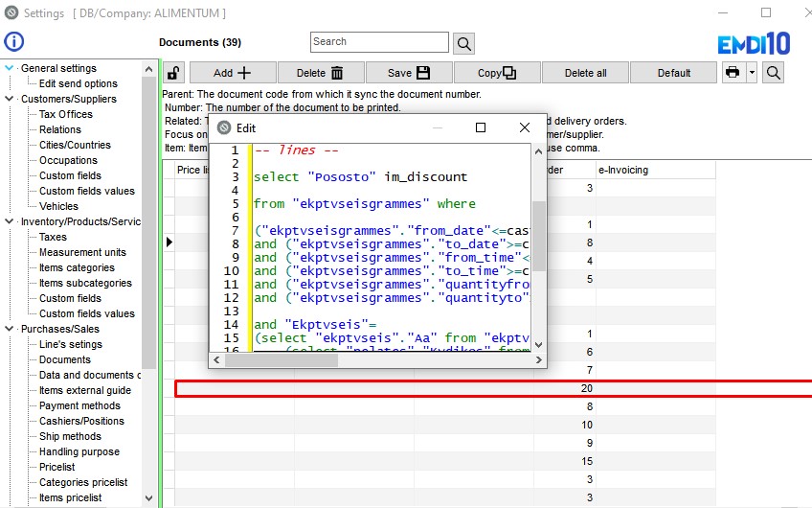The height and width of the screenshot is (508, 812).
Task: Select Tax Offices in the tree
Action: (66, 114)
